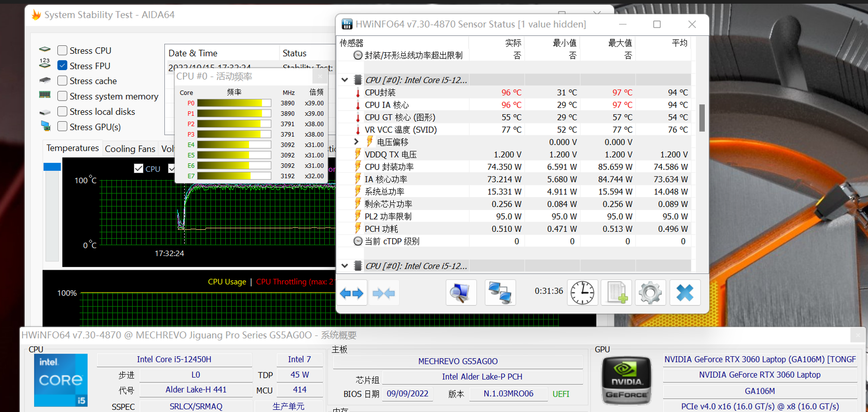Select the Temperatures tab
Viewport: 868px width, 412px height.
click(73, 148)
